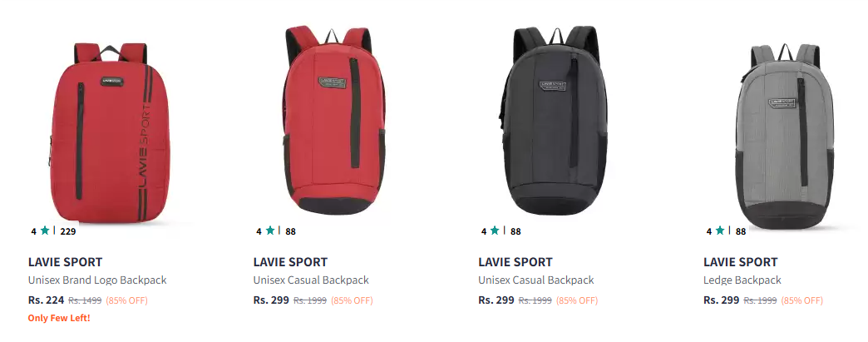Click 85% OFF label under Ledge Backpack
This screenshot has height=342, width=868.
pos(802,300)
